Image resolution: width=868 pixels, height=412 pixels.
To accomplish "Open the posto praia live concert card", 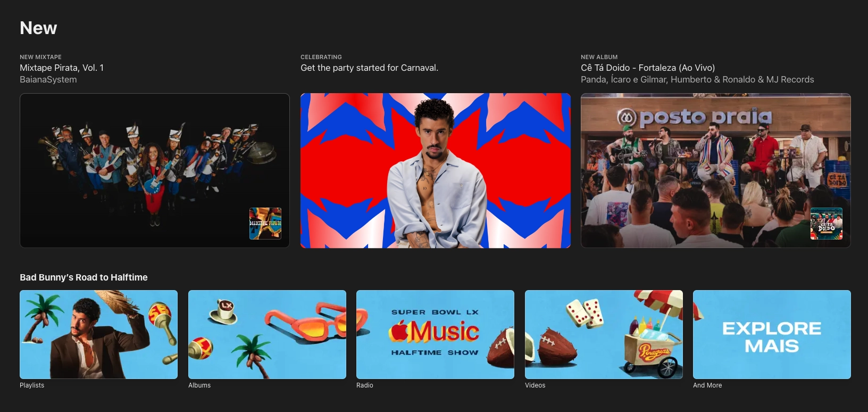I will [716, 170].
